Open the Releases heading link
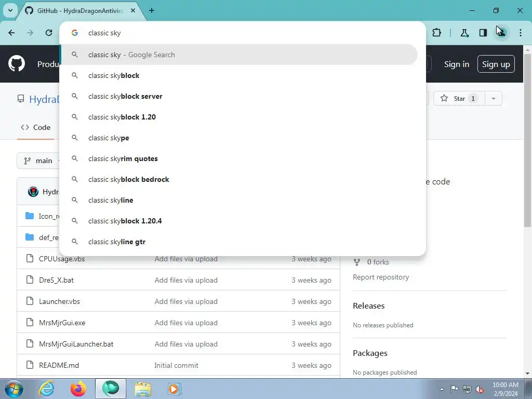Viewport: 532px width, 399px height. [x=369, y=305]
